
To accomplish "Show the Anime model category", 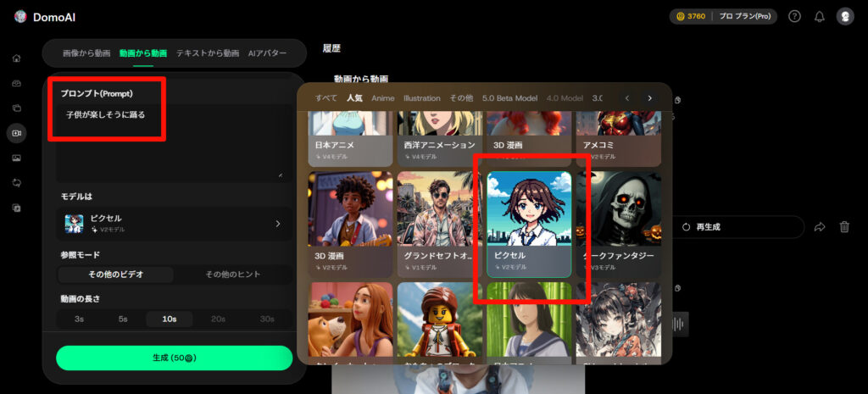I will click(383, 98).
